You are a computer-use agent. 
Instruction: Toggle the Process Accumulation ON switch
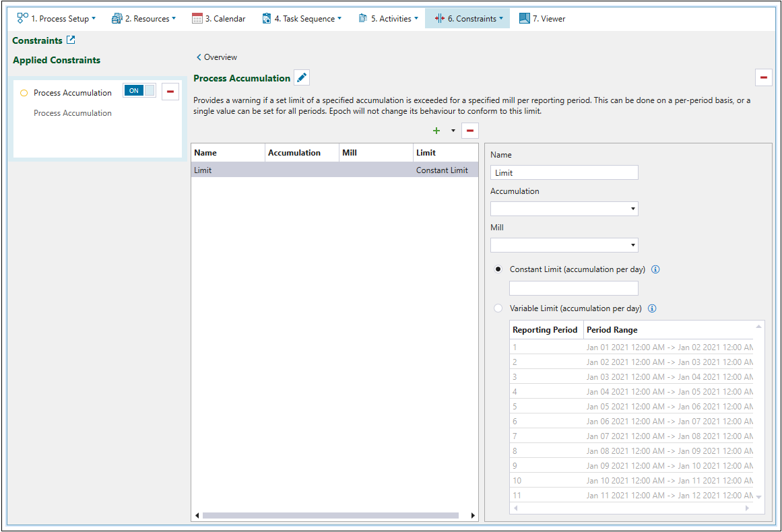[x=139, y=91]
